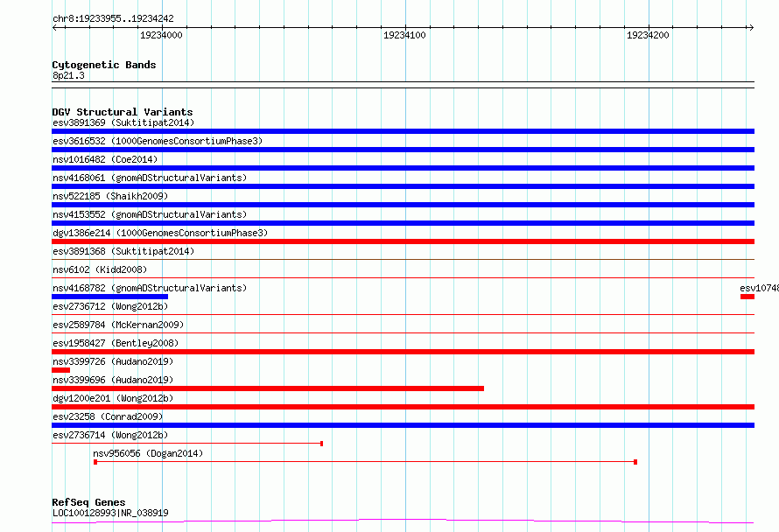Click the left arrow on the ruler

[x=54, y=27]
